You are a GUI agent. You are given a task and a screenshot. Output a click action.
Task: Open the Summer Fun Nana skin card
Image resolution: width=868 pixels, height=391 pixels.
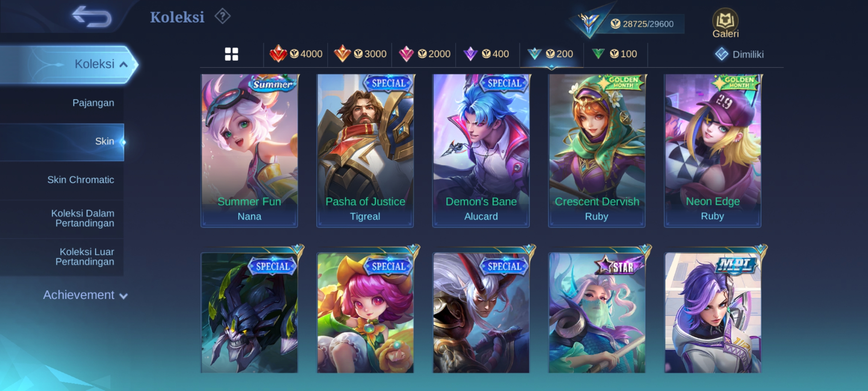click(x=250, y=151)
